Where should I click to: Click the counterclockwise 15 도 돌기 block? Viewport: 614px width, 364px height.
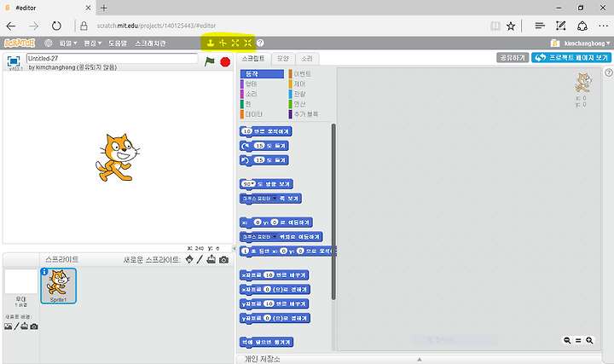(264, 160)
